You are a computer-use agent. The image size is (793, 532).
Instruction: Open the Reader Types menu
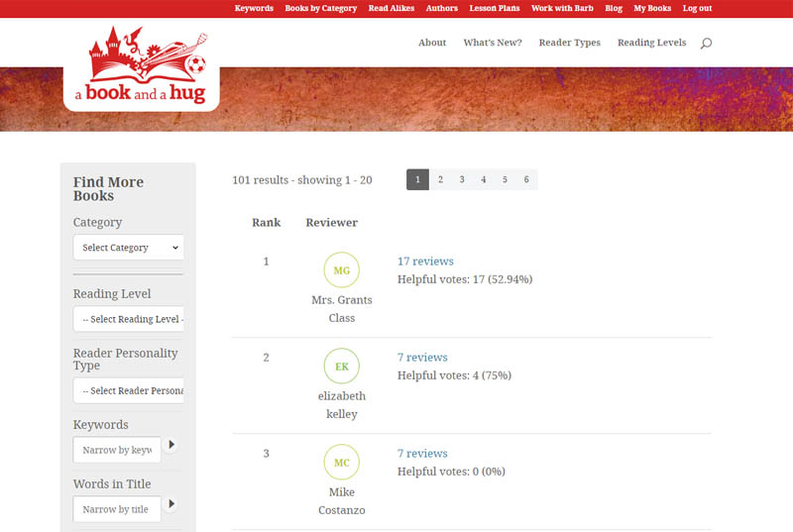pyautogui.click(x=569, y=44)
